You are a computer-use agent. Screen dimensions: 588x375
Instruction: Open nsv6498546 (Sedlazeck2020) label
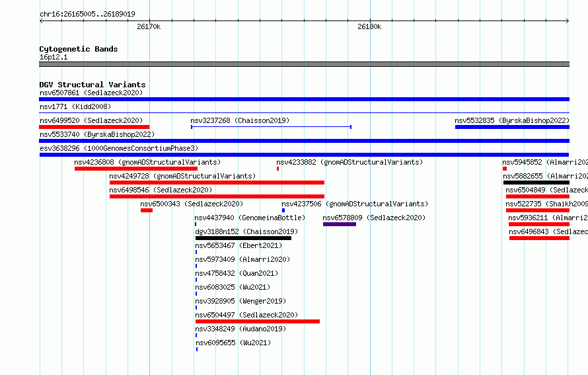pyautogui.click(x=161, y=190)
